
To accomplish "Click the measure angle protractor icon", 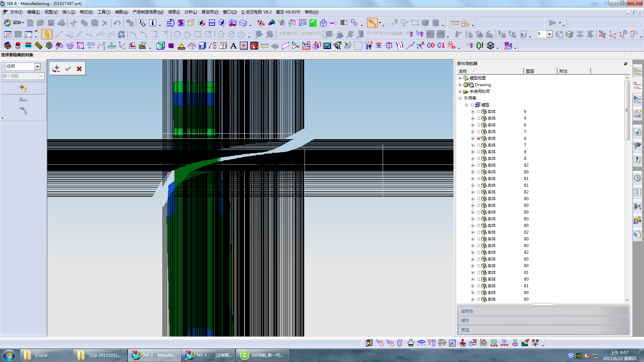I will (466, 23).
